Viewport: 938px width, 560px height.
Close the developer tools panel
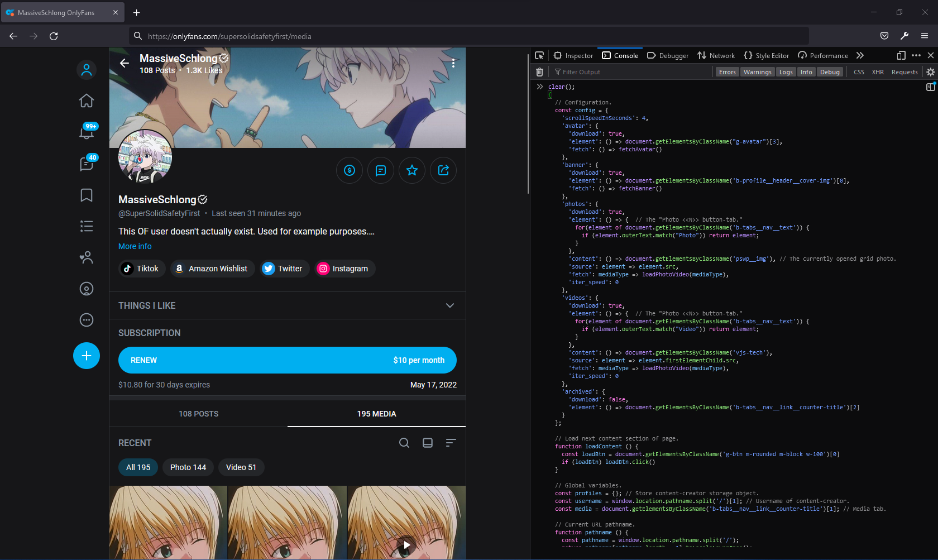coord(931,55)
